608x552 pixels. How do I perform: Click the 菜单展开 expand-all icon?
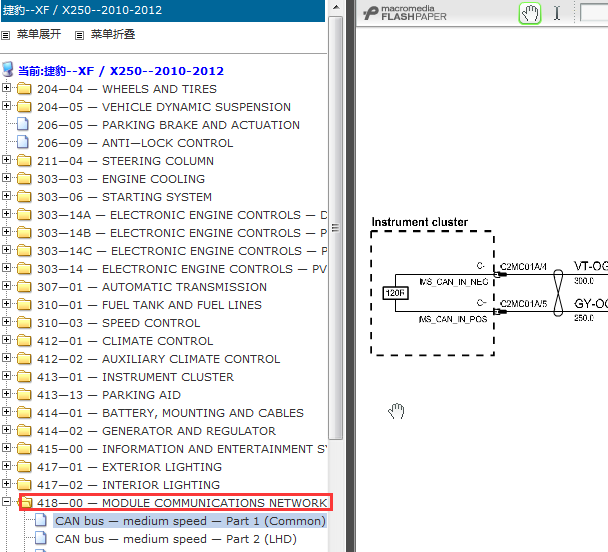[x=5, y=36]
